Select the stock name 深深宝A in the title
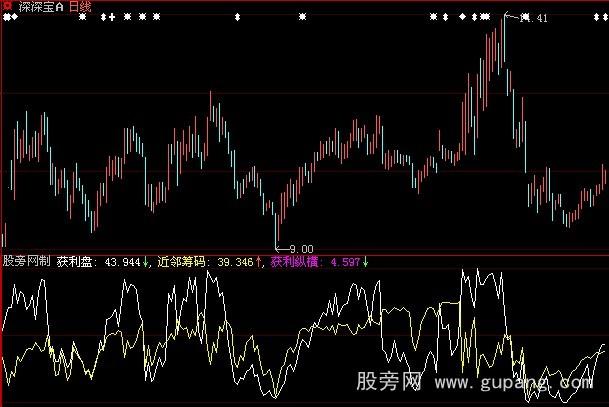Image resolution: width=609 pixels, height=407 pixels. [39, 6]
